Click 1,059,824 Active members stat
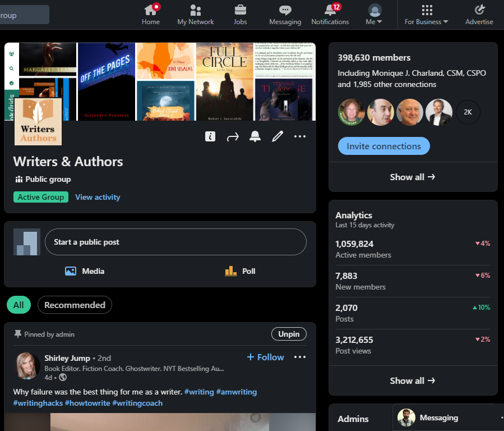The height and width of the screenshot is (431, 504). click(413, 249)
